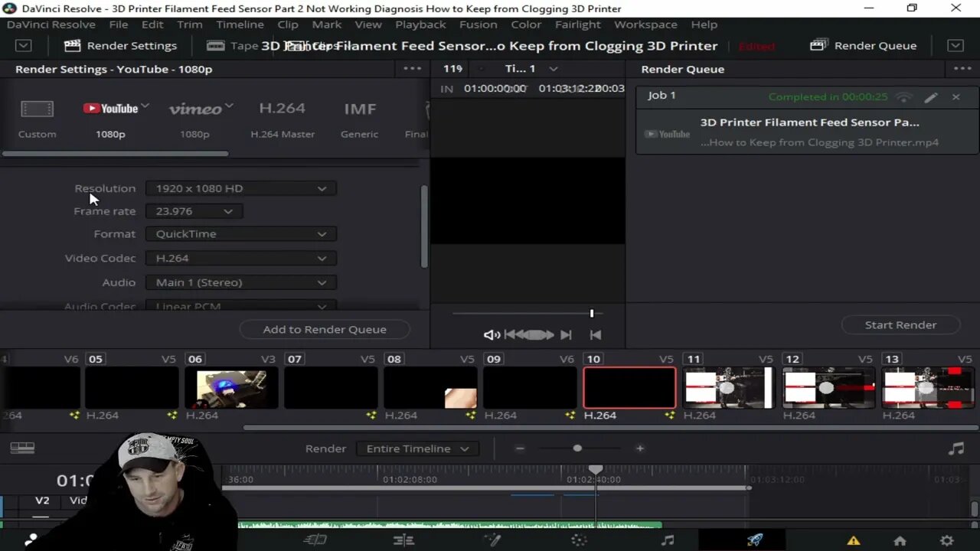Toggle the Render Queue panel button

[863, 46]
